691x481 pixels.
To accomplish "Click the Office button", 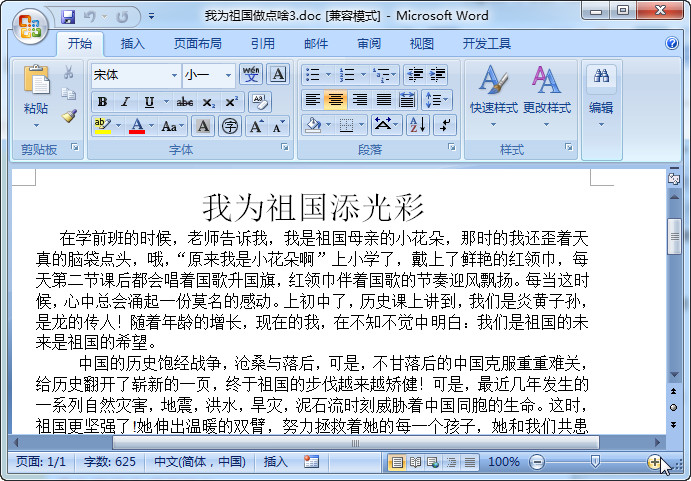I will [30, 26].
